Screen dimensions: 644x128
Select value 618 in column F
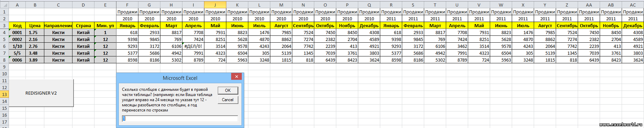(127, 32)
